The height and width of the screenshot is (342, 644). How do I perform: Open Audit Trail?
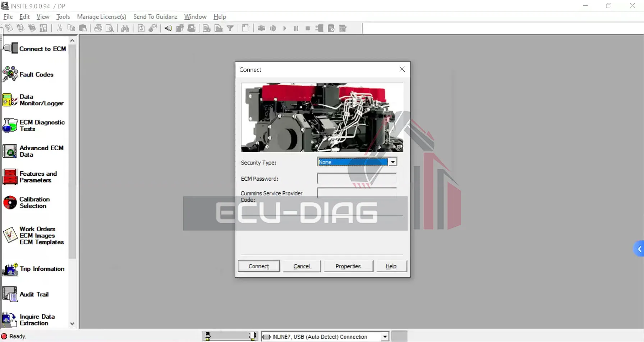(x=26, y=294)
